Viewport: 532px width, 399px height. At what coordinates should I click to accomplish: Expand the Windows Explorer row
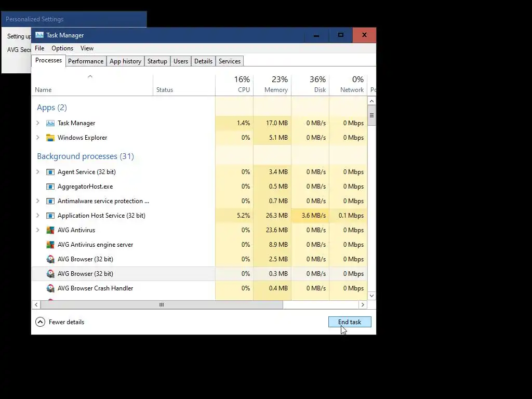tap(37, 138)
